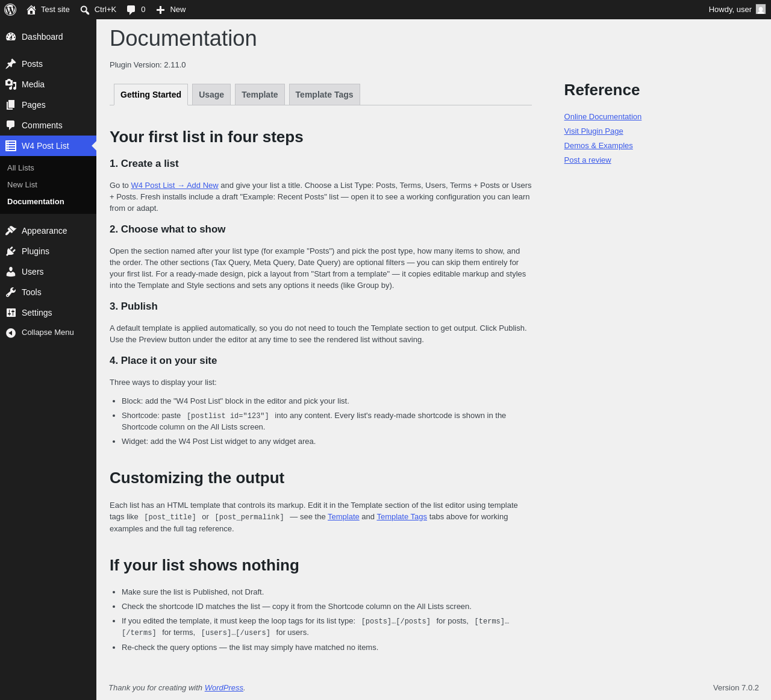The height and width of the screenshot is (700, 771).
Task: Switch to the Getting Started tab
Action: tap(151, 95)
